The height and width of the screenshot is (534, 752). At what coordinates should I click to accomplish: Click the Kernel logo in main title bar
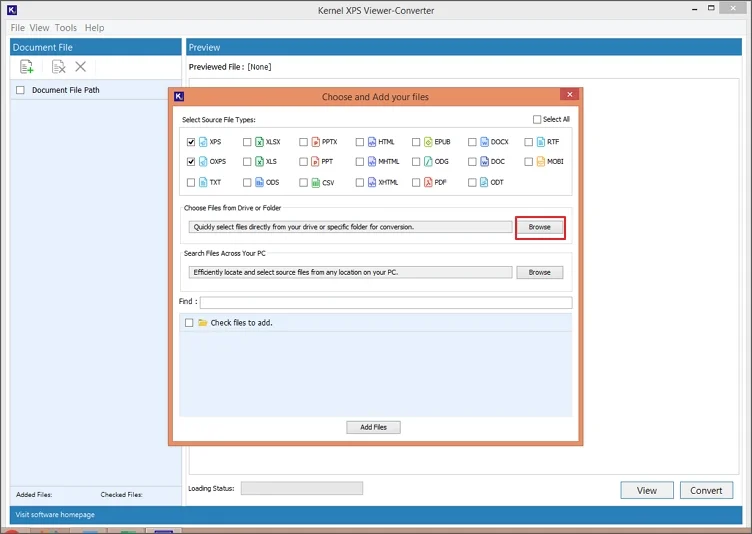pos(12,10)
